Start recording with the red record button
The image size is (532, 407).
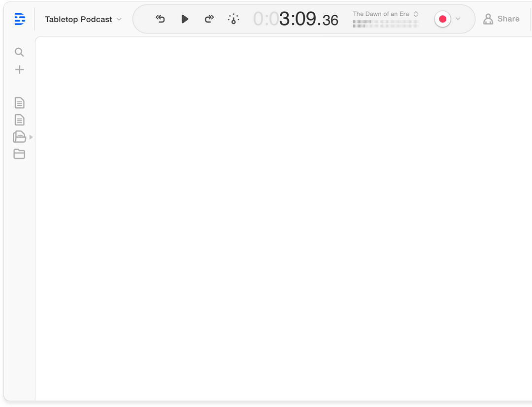(442, 19)
